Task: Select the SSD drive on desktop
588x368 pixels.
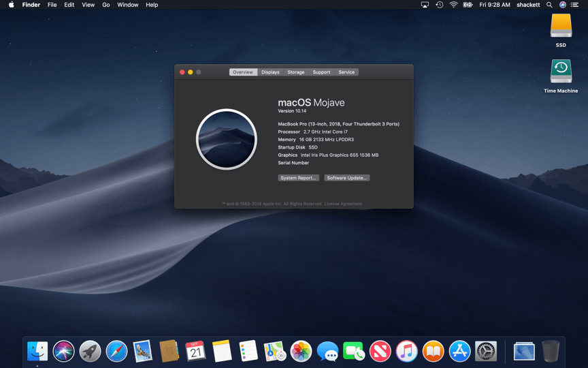Action: click(561, 25)
